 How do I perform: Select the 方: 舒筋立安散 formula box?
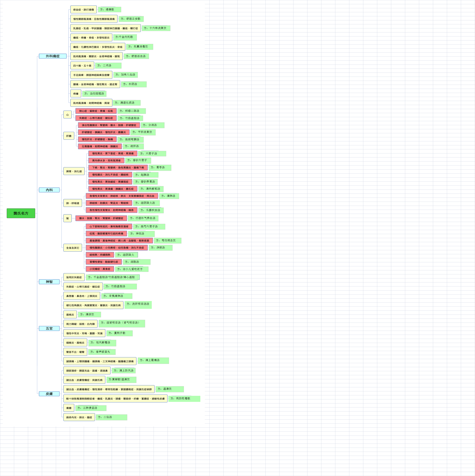coord(131,19)
